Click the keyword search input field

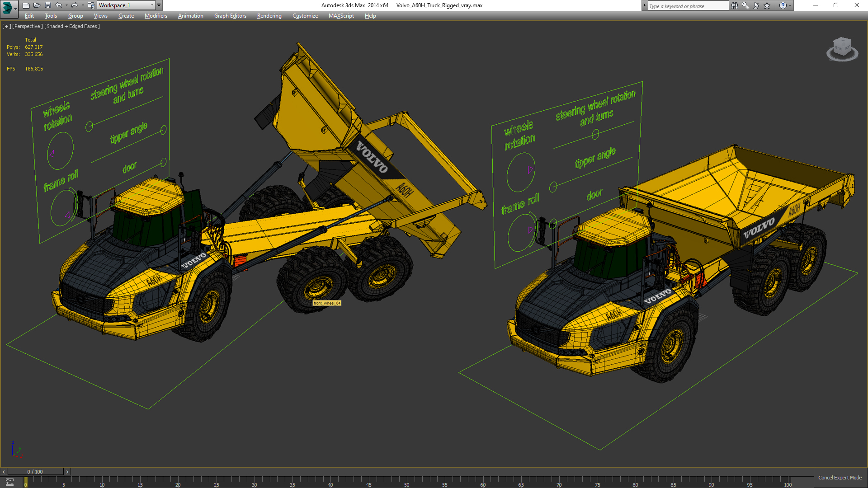688,6
